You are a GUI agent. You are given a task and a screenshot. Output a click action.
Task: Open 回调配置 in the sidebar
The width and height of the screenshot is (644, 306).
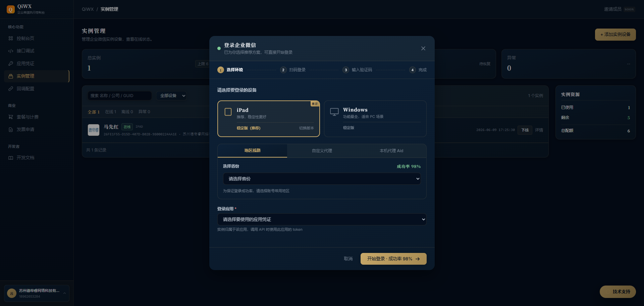tap(37, 89)
